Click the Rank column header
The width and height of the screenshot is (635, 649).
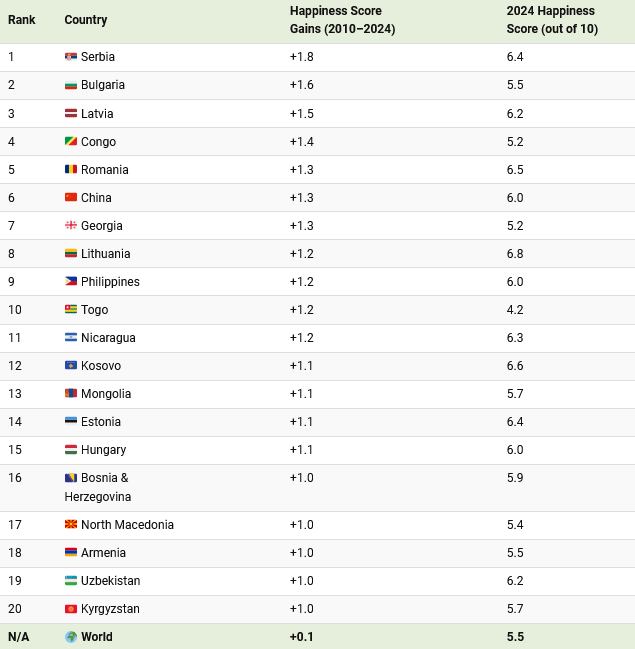[22, 20]
